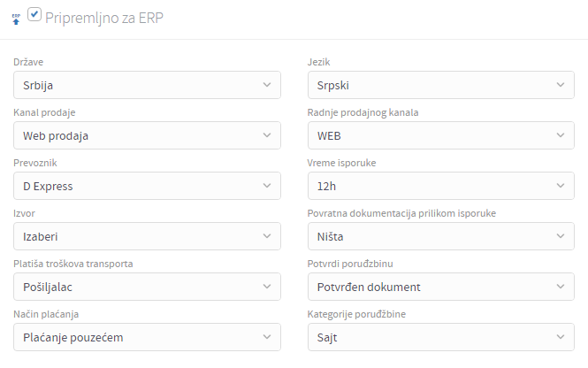This screenshot has height=368, width=588.
Task: Open the Države dropdown showing Srbija
Action: [147, 85]
